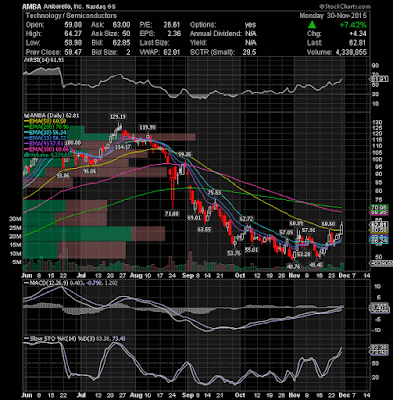Click the green EMA(200) legend entry
Image resolution: width=393 pixels, height=400 pixels.
click(x=47, y=127)
